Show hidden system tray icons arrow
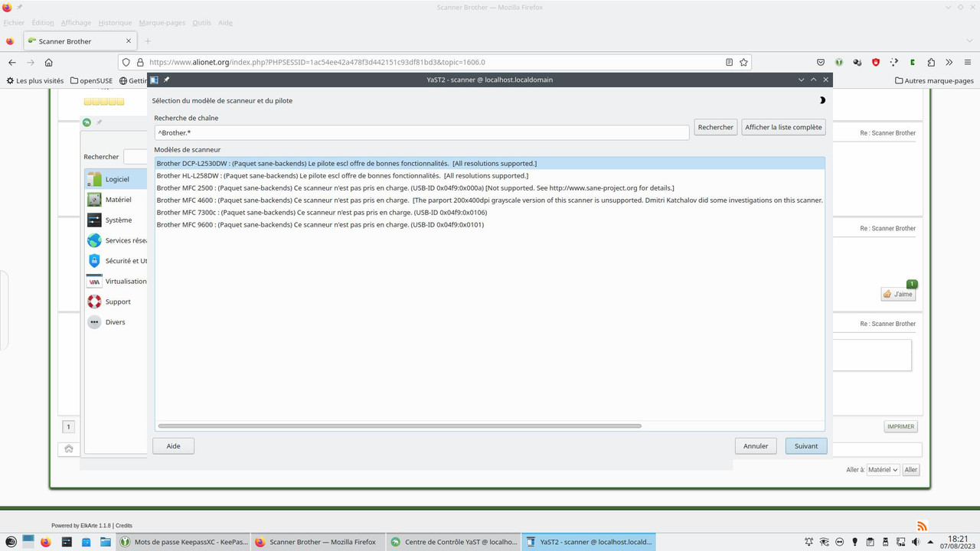 [932, 542]
